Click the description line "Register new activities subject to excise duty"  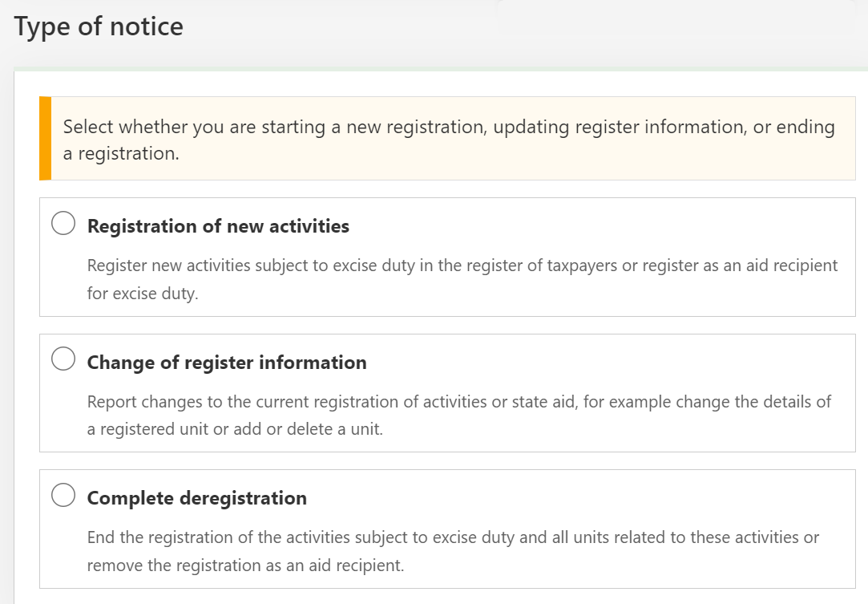pyautogui.click(x=462, y=266)
